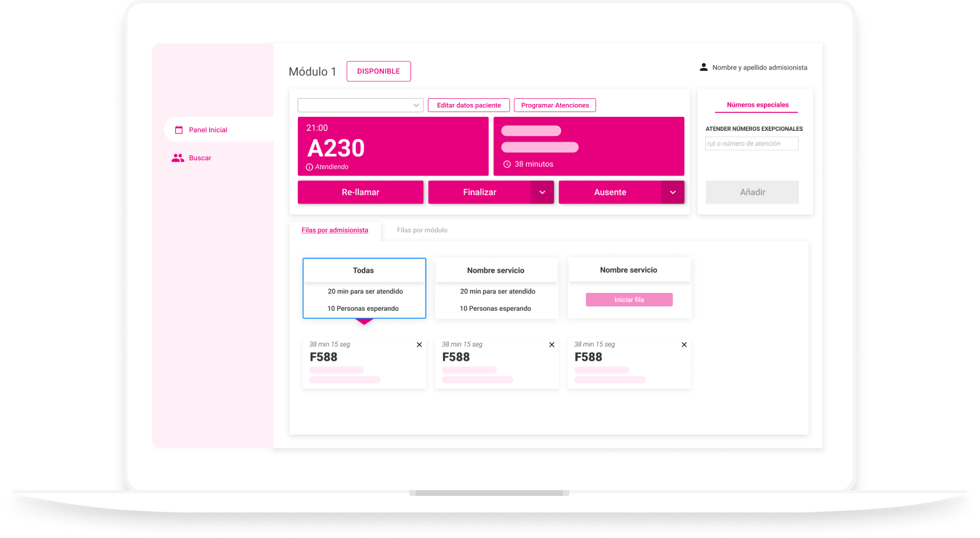Click the Atendiendo info icon
The width and height of the screenshot is (980, 538).
click(x=309, y=167)
